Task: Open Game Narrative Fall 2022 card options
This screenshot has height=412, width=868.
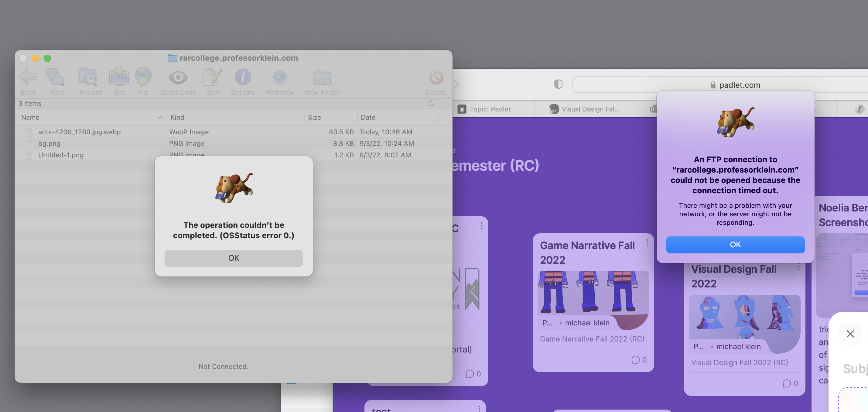Action: tap(647, 243)
